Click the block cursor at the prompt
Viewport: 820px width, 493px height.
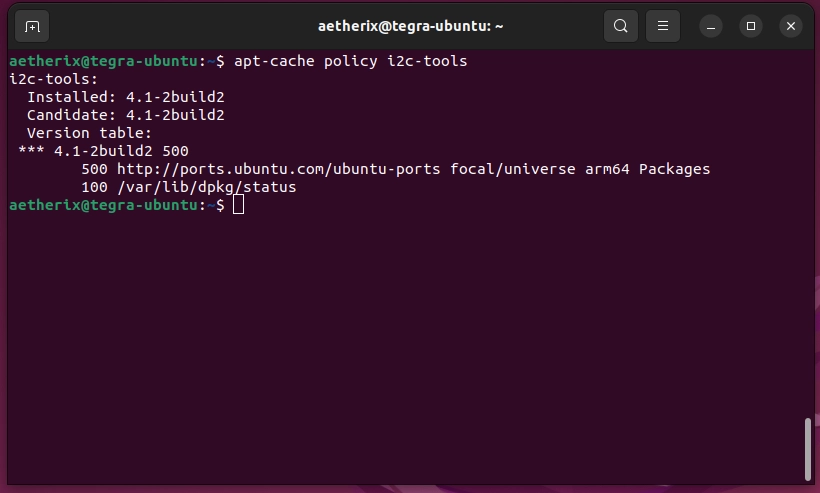tap(238, 205)
